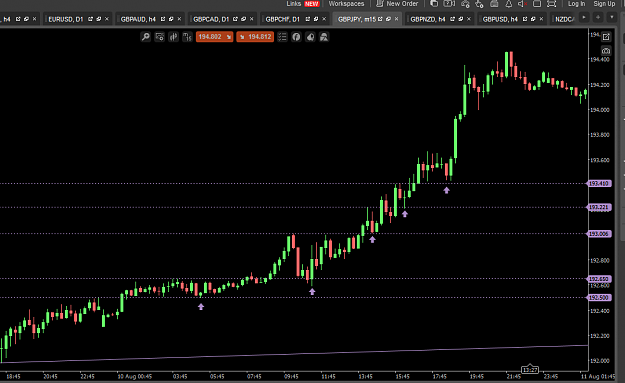625x383 pixels.
Task: Open the m15 timeframe selector icon
Action: coord(187,37)
